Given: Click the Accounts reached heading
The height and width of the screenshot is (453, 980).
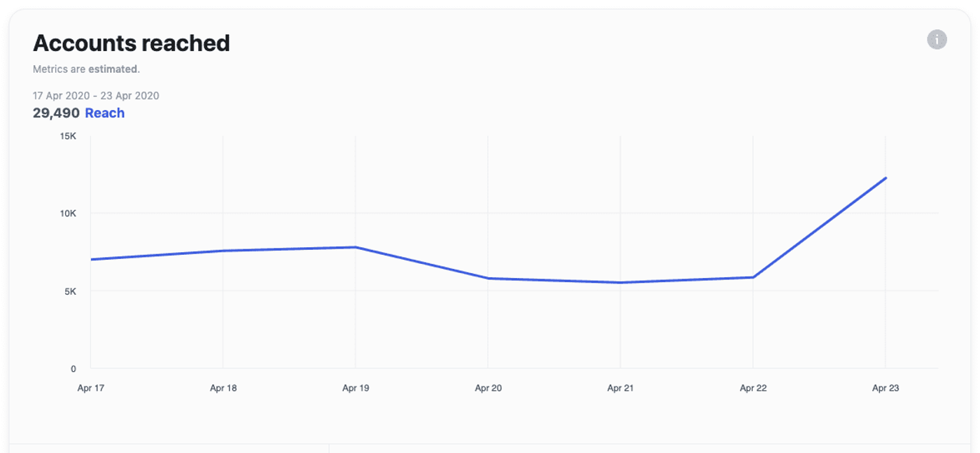Looking at the screenshot, I should [x=131, y=43].
